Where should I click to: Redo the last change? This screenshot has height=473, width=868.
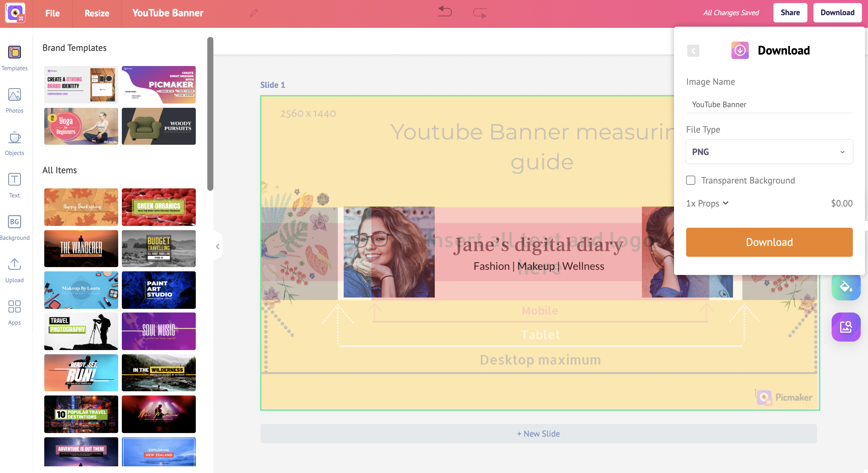tap(479, 13)
